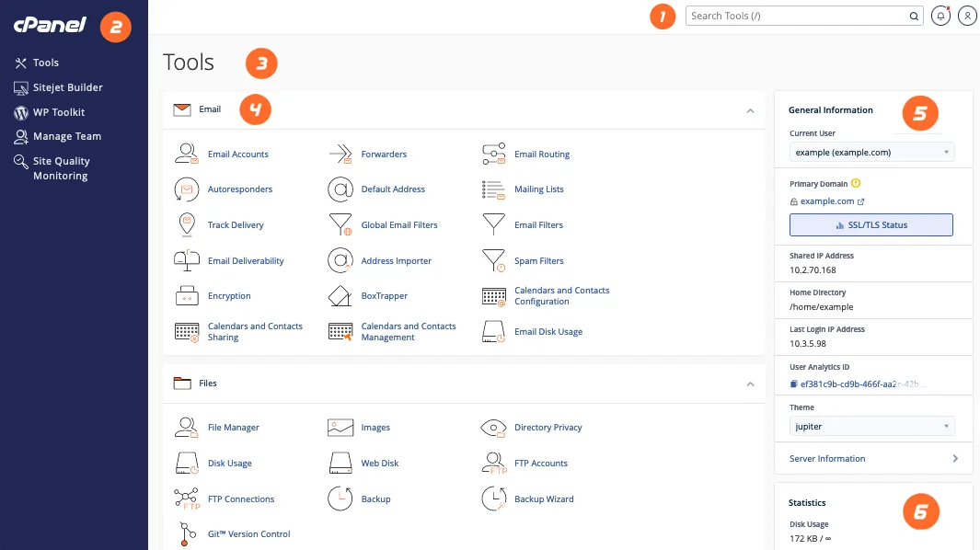Copy the User Analytics ID

click(794, 384)
